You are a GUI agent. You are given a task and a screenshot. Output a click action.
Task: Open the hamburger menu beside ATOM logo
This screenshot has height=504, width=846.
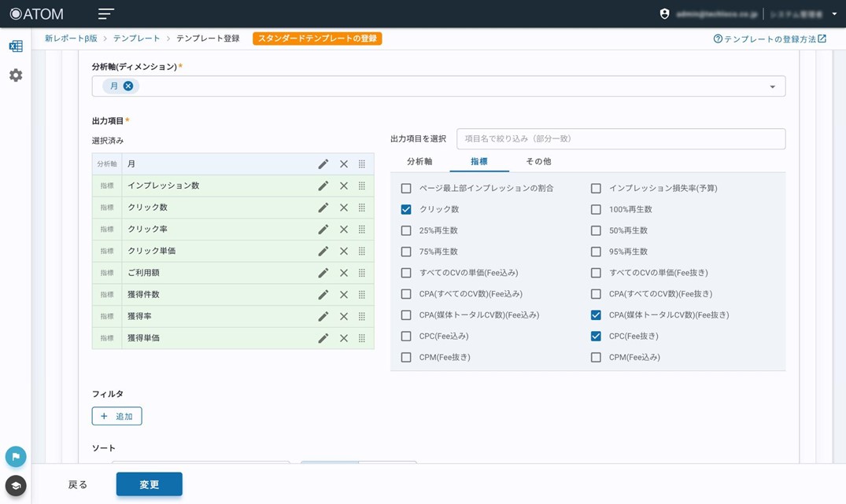click(106, 14)
